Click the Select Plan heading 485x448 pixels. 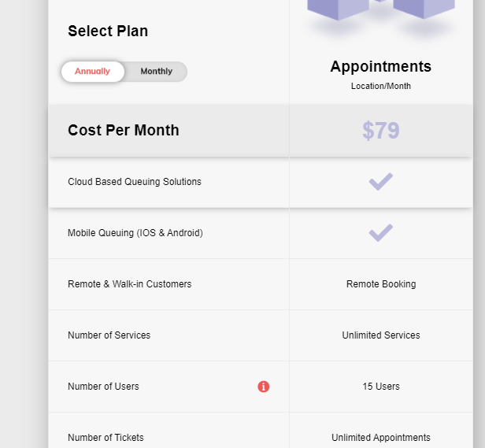tap(108, 31)
